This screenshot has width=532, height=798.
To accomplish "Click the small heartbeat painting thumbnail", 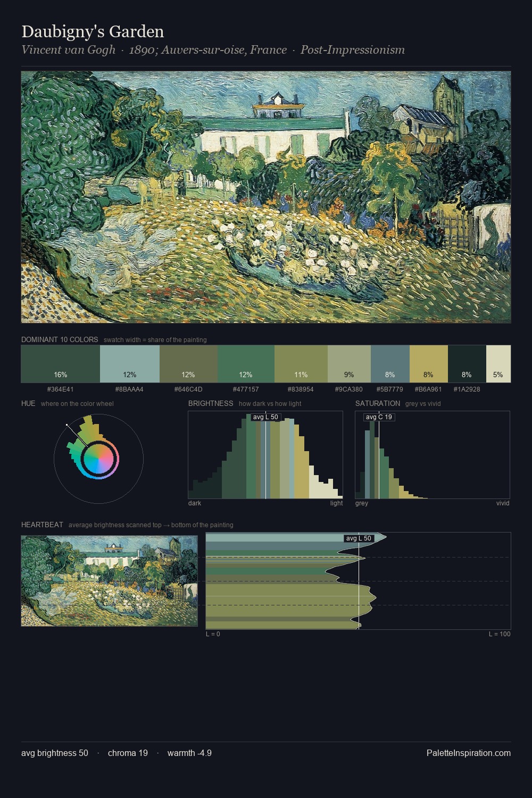I will pyautogui.click(x=109, y=581).
